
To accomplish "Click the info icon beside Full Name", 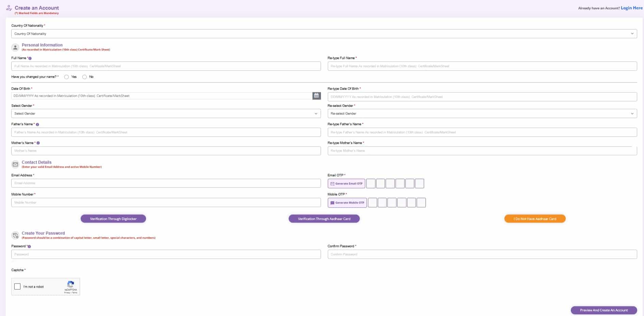I will 30,58.
